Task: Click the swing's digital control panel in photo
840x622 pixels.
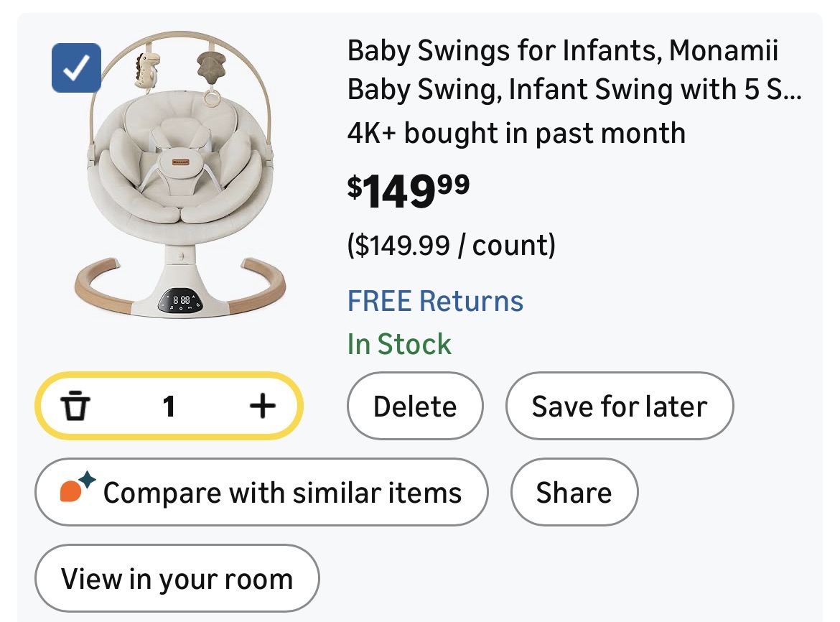Action: (x=179, y=301)
